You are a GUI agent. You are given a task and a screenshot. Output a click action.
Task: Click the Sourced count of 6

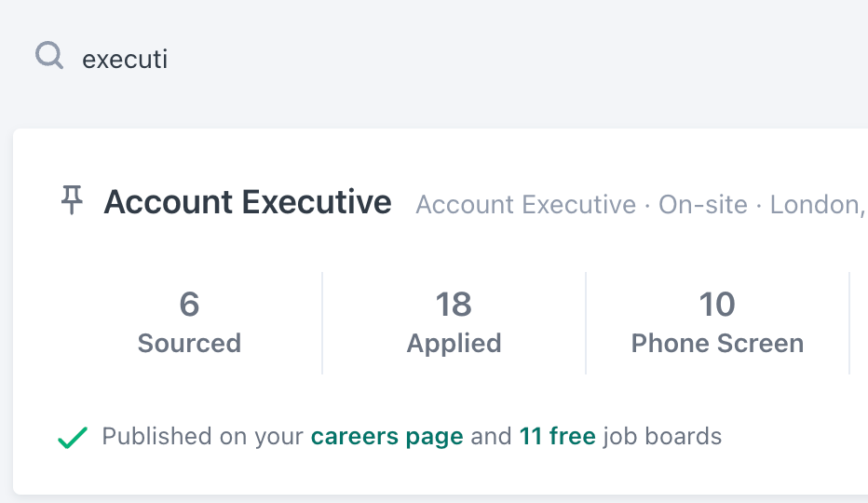(x=189, y=305)
